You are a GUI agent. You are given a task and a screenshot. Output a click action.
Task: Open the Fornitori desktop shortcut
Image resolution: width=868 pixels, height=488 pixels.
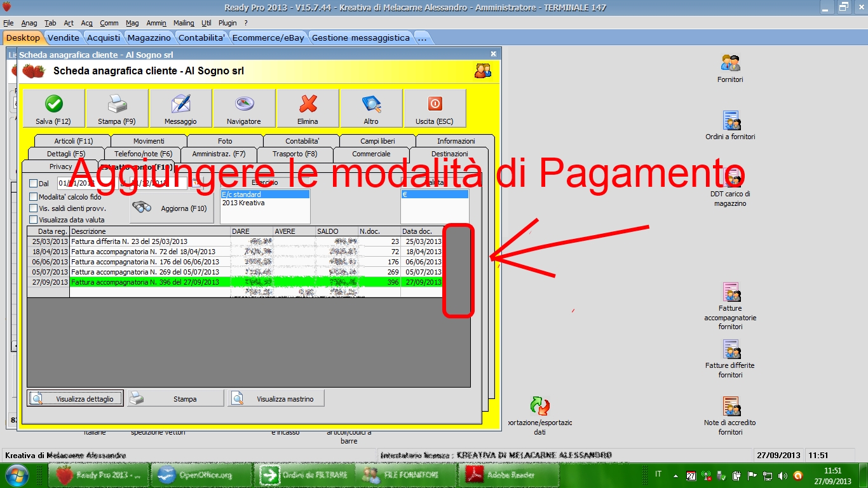coord(730,69)
